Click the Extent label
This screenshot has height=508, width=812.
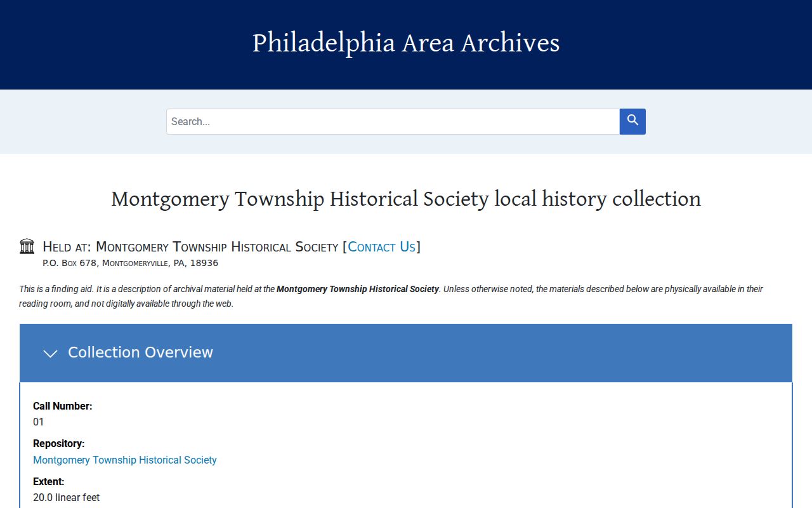click(x=49, y=481)
